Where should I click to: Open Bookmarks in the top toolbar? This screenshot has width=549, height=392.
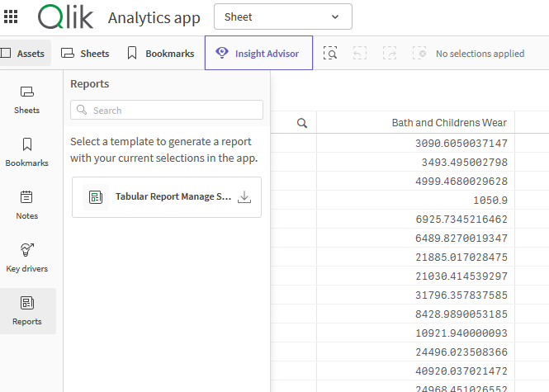pos(161,54)
